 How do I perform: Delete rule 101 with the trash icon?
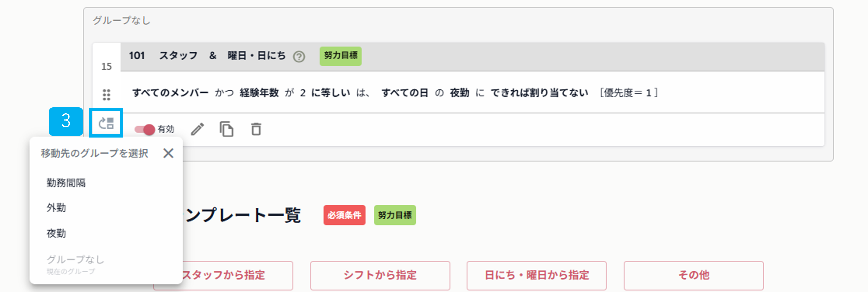[255, 129]
